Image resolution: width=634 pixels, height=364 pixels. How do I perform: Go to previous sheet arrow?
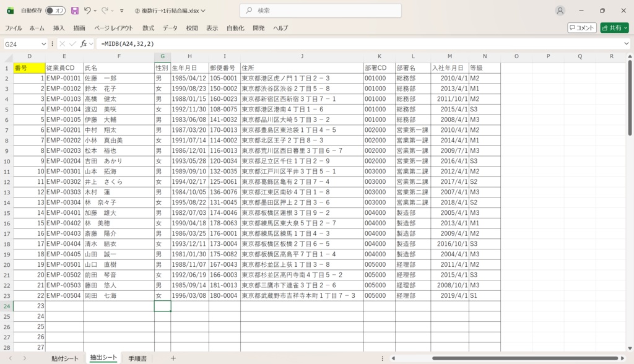(x=11, y=358)
